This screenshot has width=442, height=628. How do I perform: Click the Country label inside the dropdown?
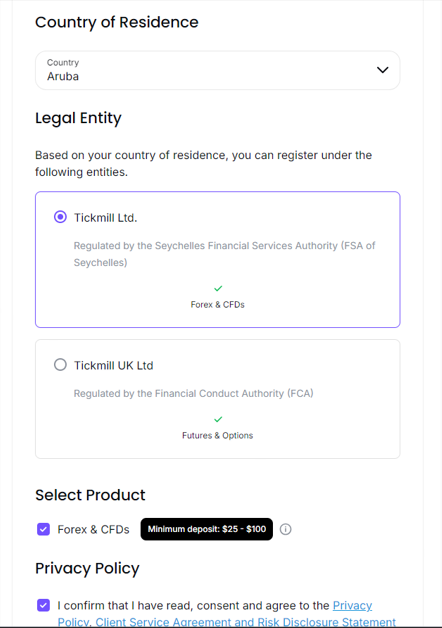coord(63,62)
